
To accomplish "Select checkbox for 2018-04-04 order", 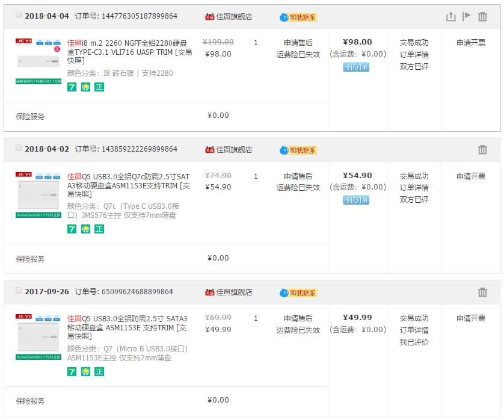I will pos(19,15).
